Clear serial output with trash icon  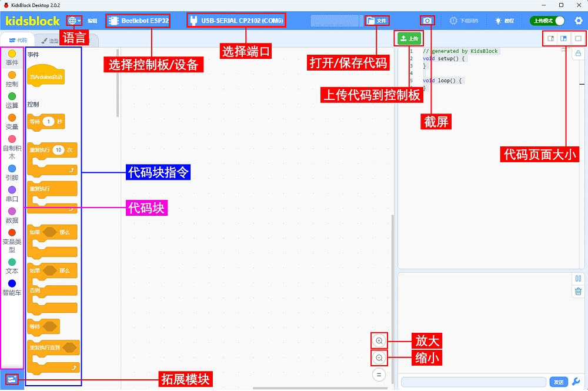pyautogui.click(x=578, y=291)
